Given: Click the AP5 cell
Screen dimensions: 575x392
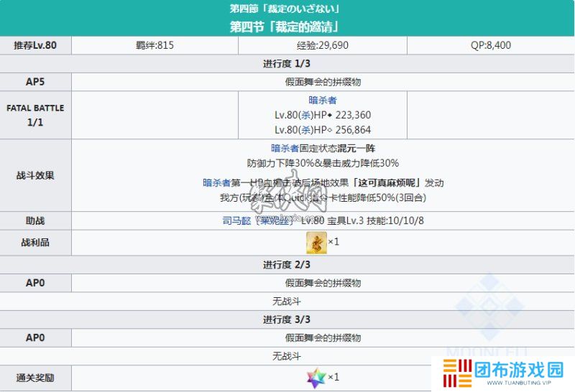Looking at the screenshot, I should (x=35, y=82).
